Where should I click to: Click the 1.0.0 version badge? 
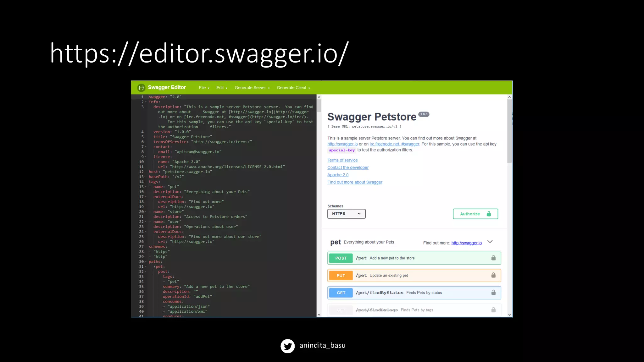(x=424, y=114)
